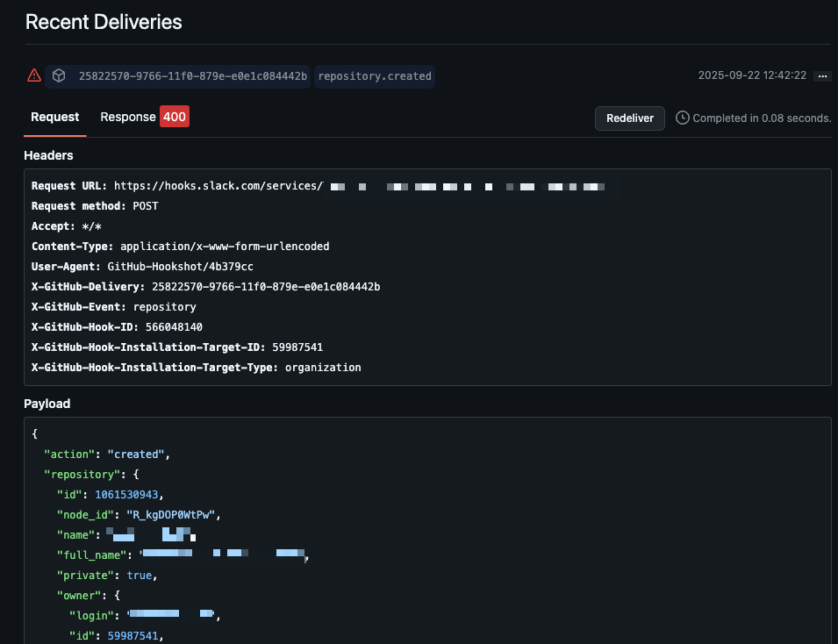This screenshot has height=644, width=838.
Task: Click the payload "id": 1061530943 line
Action: tap(110, 495)
